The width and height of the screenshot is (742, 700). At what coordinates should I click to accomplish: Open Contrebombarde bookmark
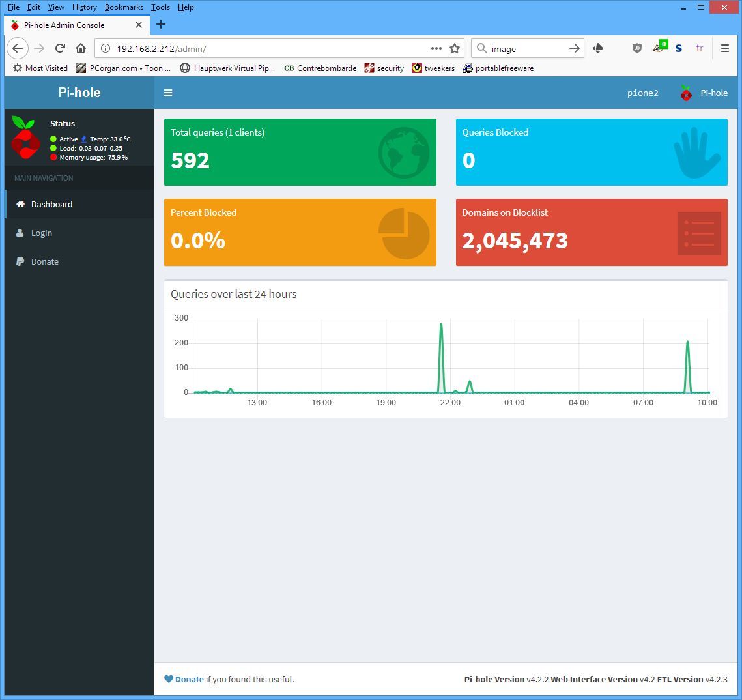pos(320,68)
